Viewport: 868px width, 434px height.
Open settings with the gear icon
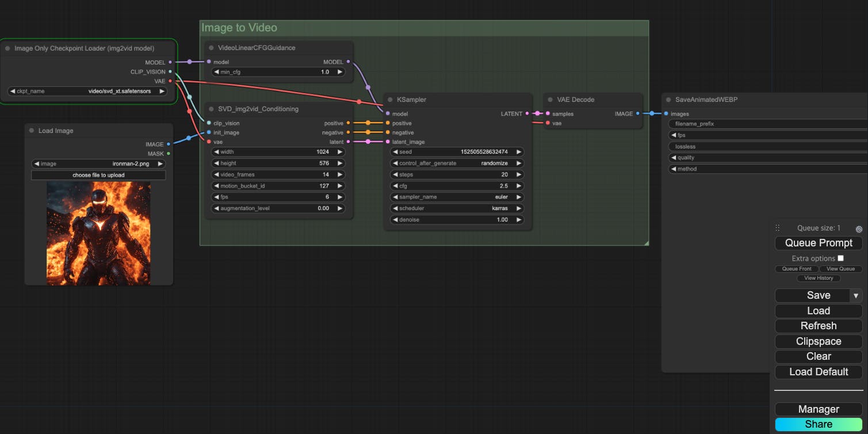point(859,229)
